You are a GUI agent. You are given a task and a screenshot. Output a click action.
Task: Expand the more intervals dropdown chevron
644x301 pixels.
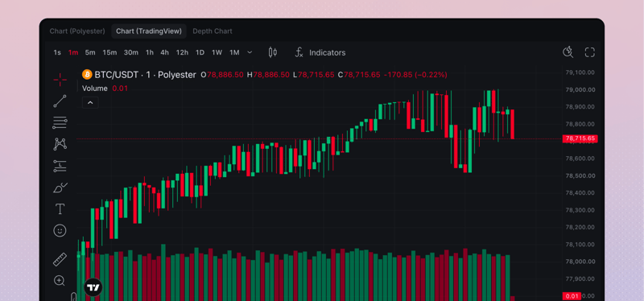[250, 52]
